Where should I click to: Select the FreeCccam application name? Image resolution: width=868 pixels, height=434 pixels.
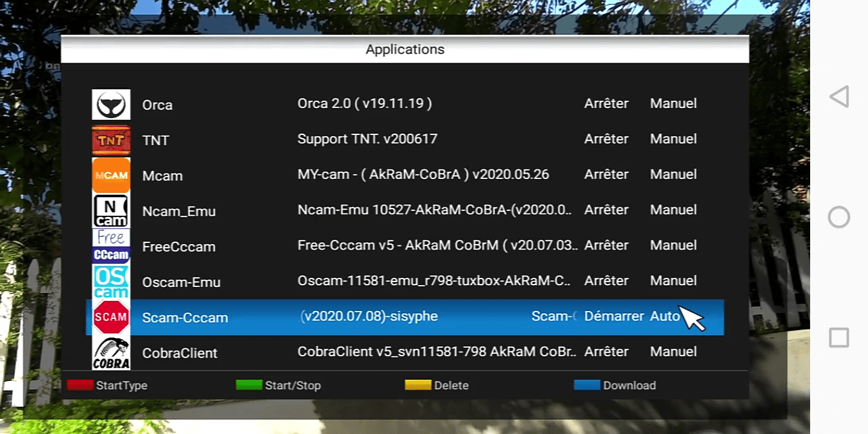click(179, 247)
